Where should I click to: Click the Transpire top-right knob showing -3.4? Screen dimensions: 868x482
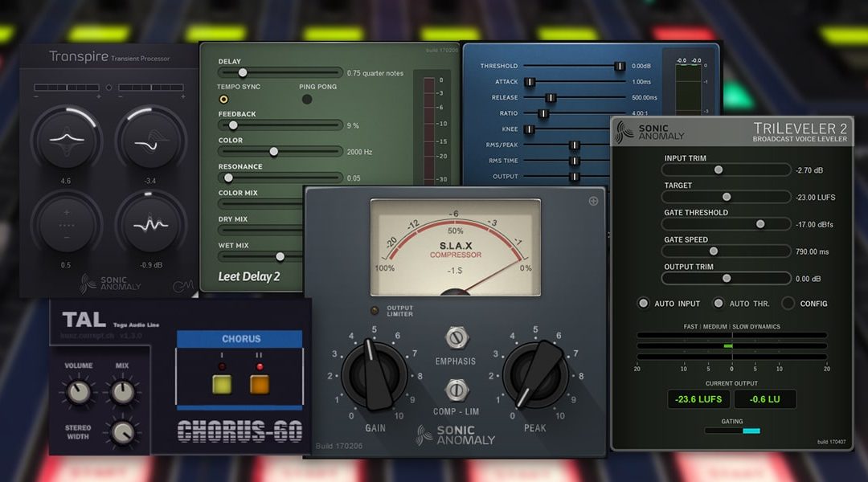pos(150,139)
